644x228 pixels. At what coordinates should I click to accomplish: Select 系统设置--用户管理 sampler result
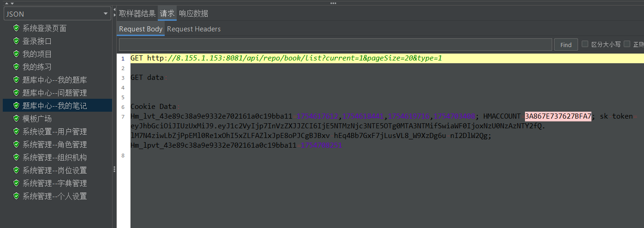point(54,132)
